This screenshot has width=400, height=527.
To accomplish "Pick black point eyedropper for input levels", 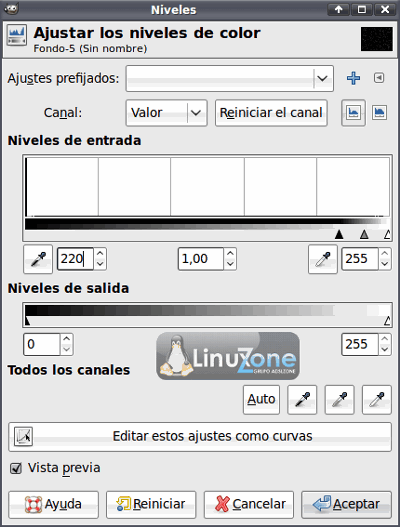I will click(x=38, y=259).
